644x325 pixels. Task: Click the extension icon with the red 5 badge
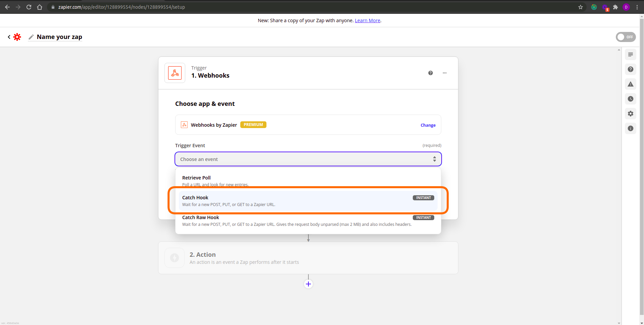(605, 7)
